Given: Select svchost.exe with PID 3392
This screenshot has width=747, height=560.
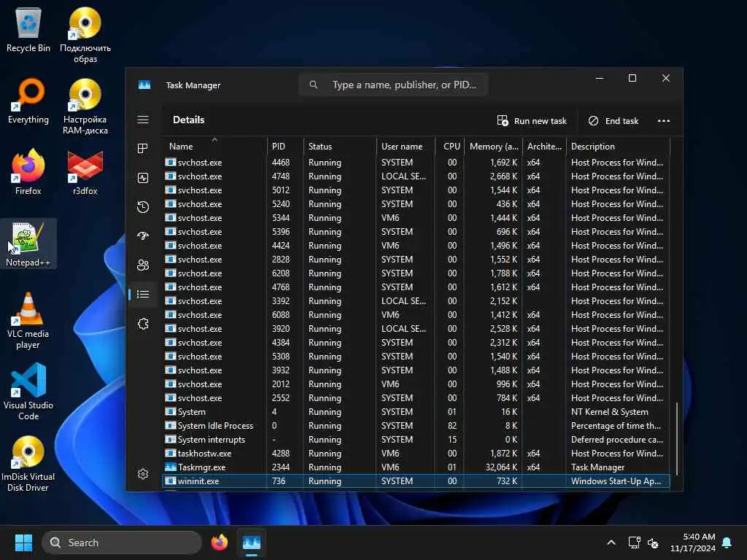Looking at the screenshot, I should tap(416, 301).
